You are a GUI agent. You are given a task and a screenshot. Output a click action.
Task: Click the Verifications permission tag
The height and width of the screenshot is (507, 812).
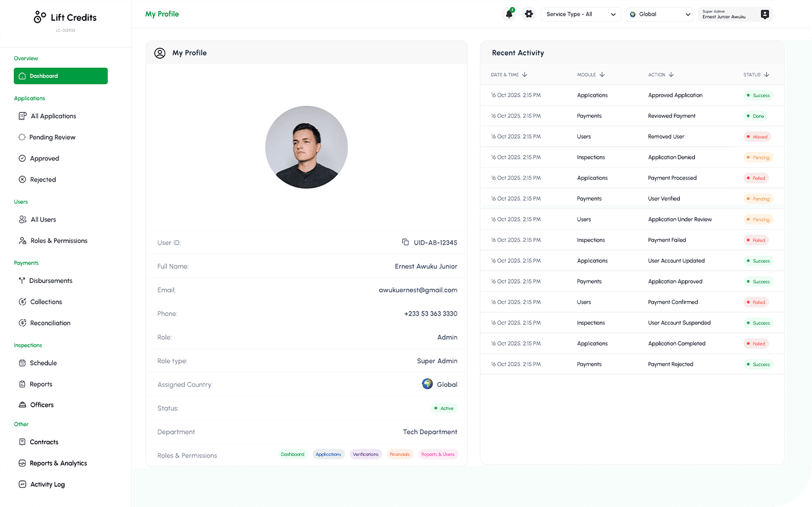[366, 454]
